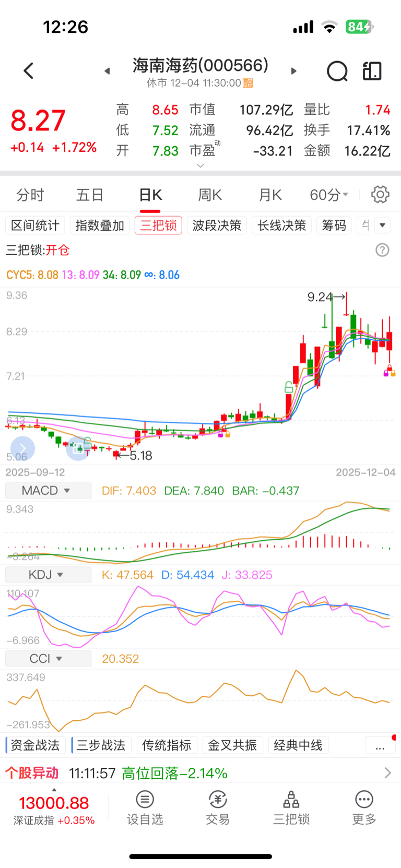The width and height of the screenshot is (401, 868).
Task: Open the 三把锁 help question icon
Action: (382, 250)
